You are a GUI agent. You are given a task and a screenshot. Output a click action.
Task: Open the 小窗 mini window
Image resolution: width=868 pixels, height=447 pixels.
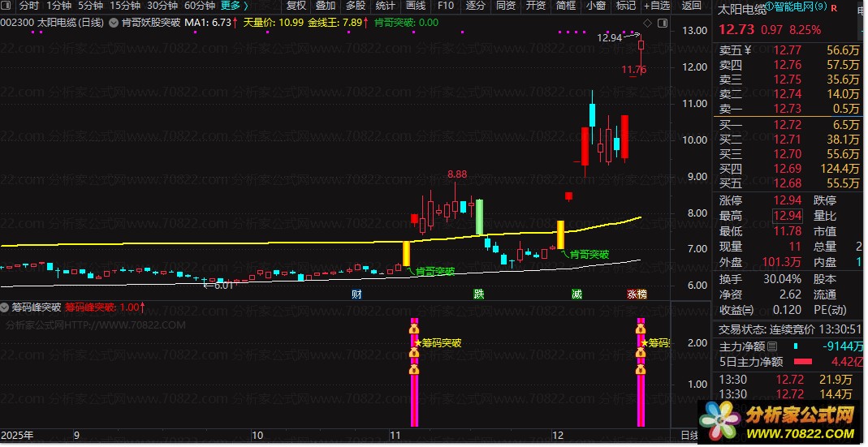pyautogui.click(x=596, y=6)
